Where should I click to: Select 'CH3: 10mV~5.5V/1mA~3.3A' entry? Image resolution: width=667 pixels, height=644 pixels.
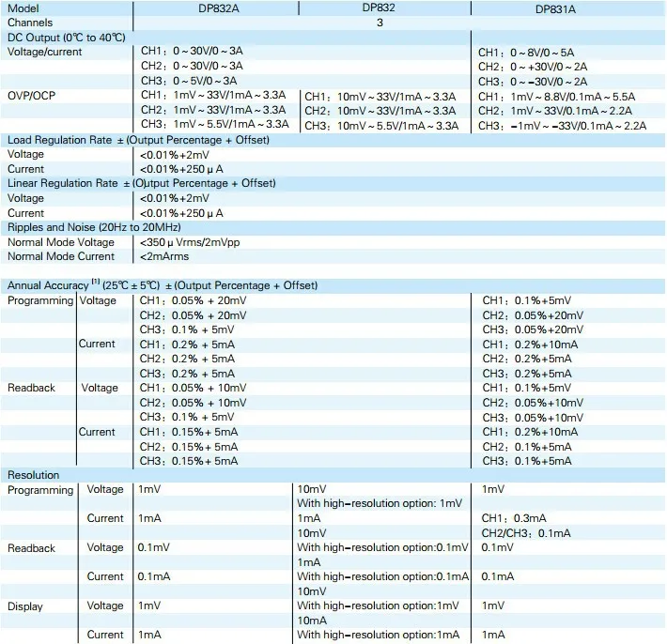381,126
